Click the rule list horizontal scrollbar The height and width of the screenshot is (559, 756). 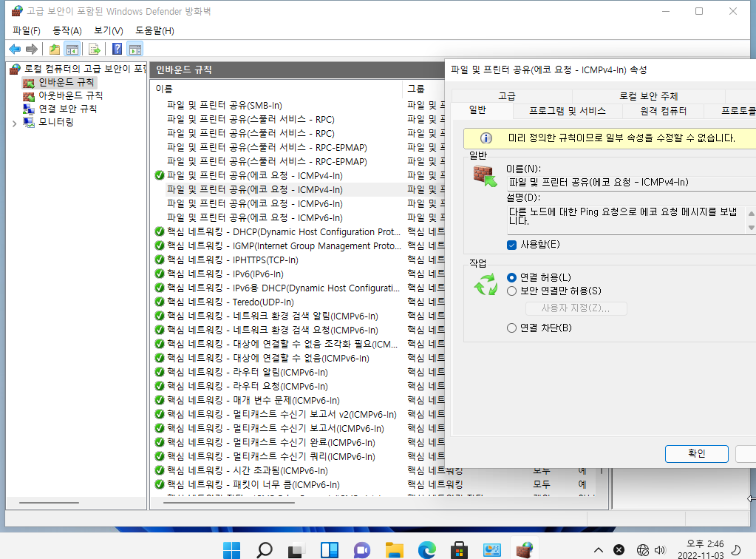pos(229,503)
